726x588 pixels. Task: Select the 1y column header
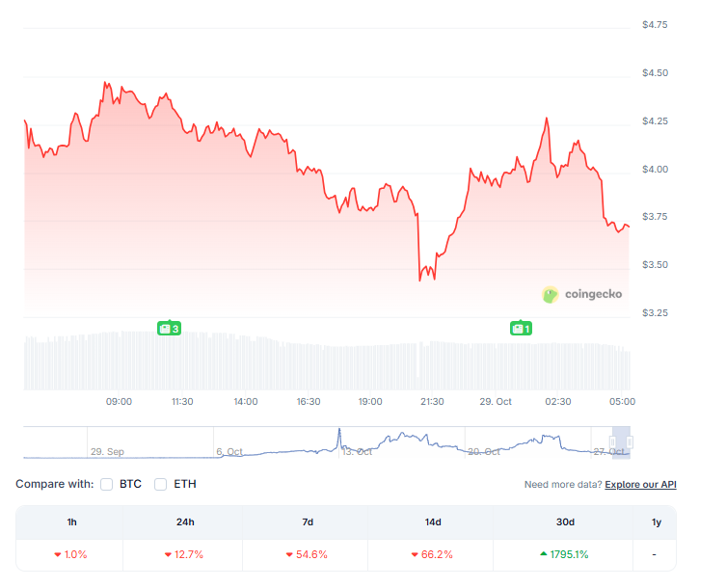tap(657, 521)
